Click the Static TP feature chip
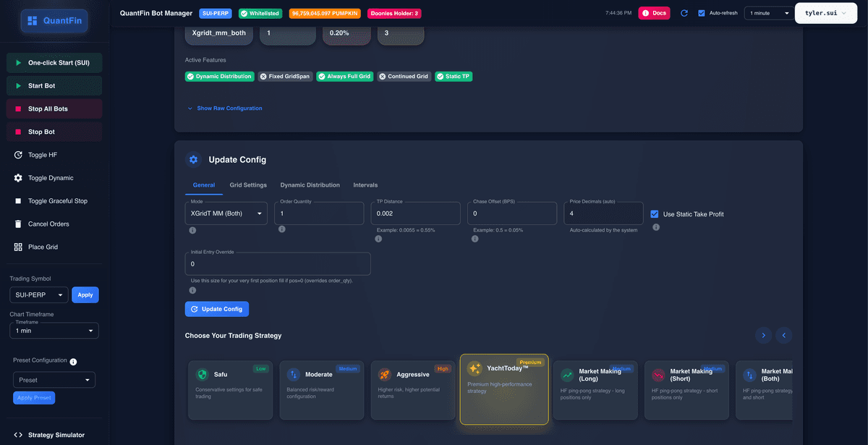 pyautogui.click(x=454, y=76)
